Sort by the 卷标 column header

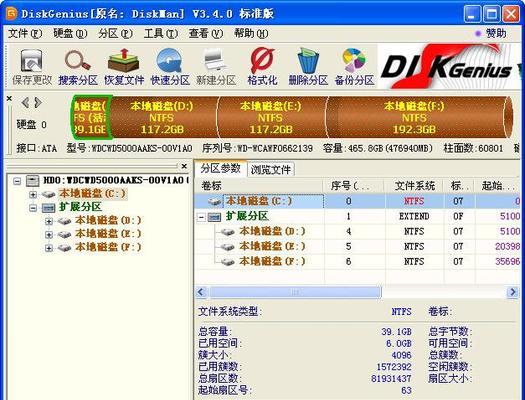[259, 185]
